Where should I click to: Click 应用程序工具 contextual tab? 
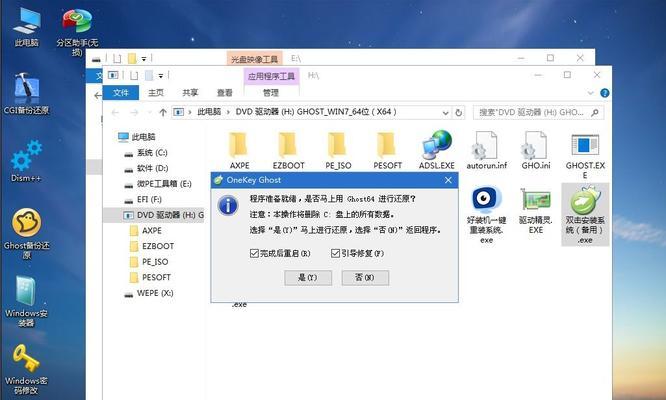coord(271,76)
